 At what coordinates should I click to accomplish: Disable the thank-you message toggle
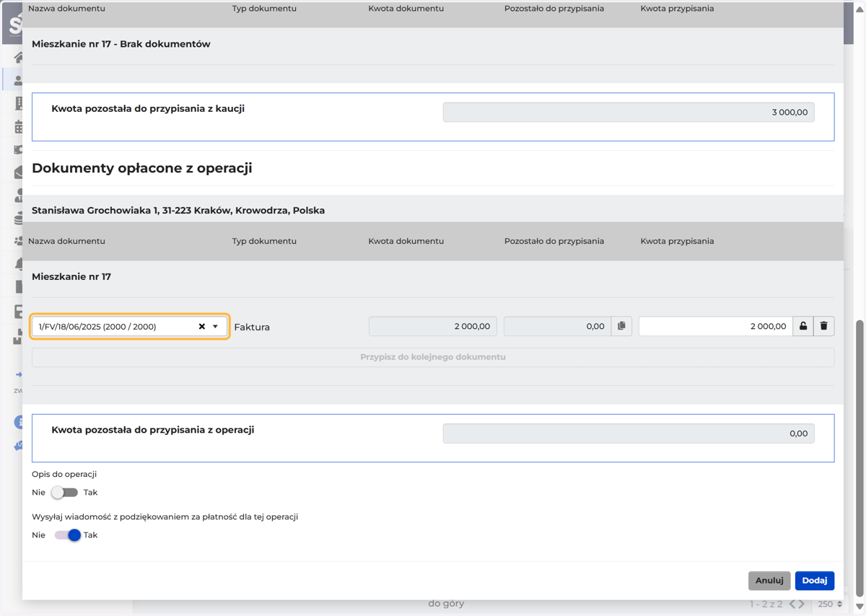coord(68,535)
